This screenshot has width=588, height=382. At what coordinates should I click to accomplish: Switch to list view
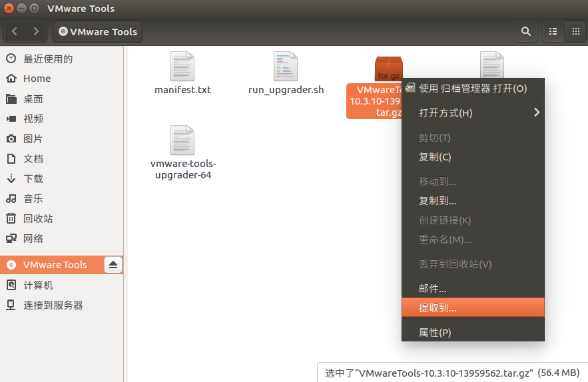553,31
